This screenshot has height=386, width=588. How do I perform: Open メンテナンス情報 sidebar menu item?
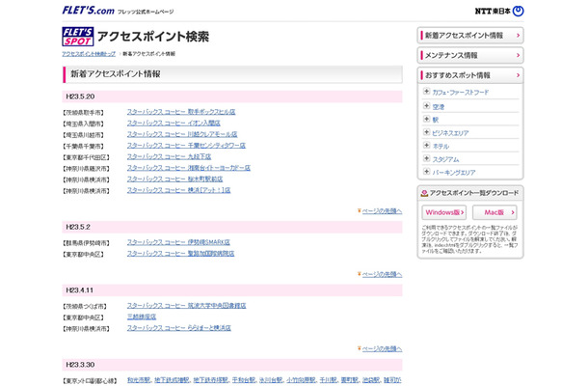[470, 55]
